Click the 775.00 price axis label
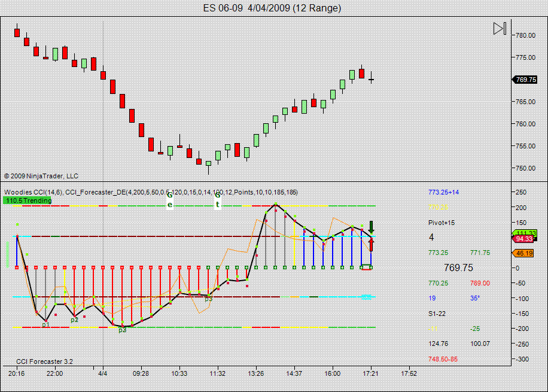This screenshot has height=392, width=548. [x=525, y=57]
